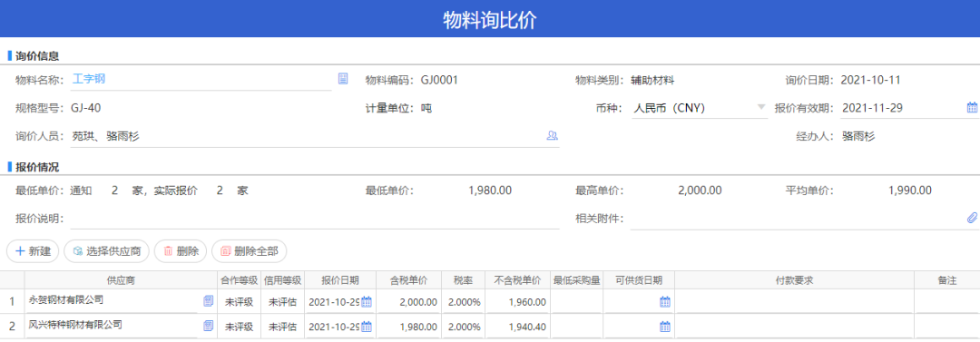Open 报价日期 calendar in 永贺钢材有限公司 row
This screenshot has height=342, width=980.
(367, 302)
